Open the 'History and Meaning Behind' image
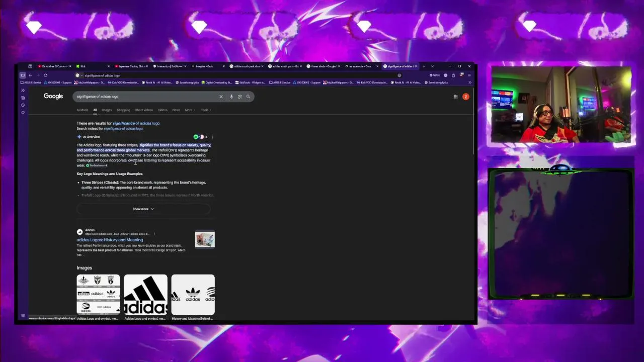This screenshot has height=362, width=644. click(193, 294)
